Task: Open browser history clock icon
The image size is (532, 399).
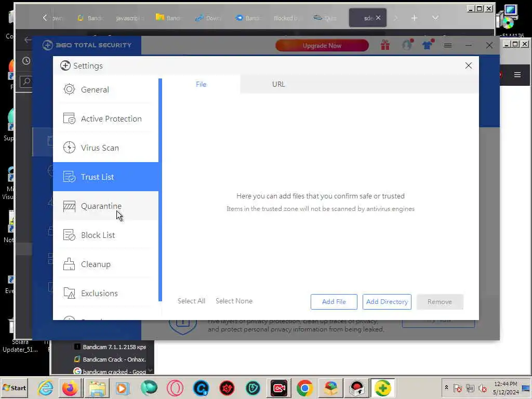Action: (x=26, y=61)
